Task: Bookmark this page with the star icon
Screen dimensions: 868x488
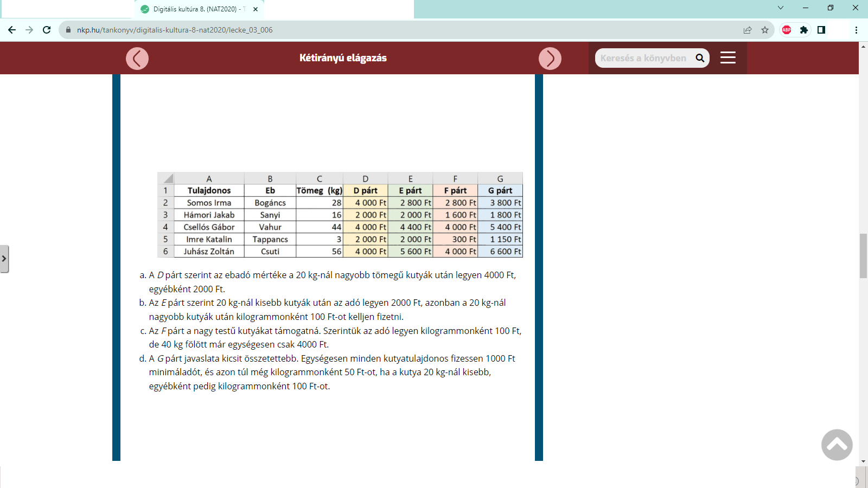Action: 765,30
